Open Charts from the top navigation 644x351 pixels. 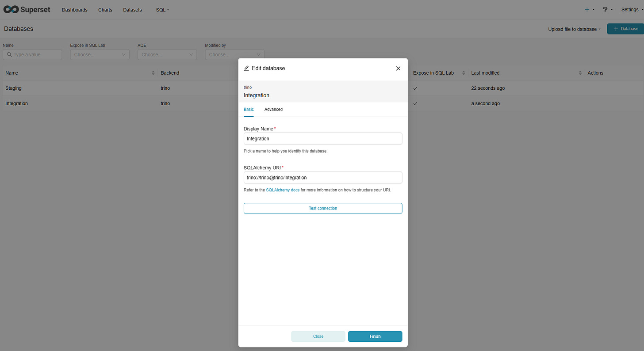pyautogui.click(x=105, y=10)
